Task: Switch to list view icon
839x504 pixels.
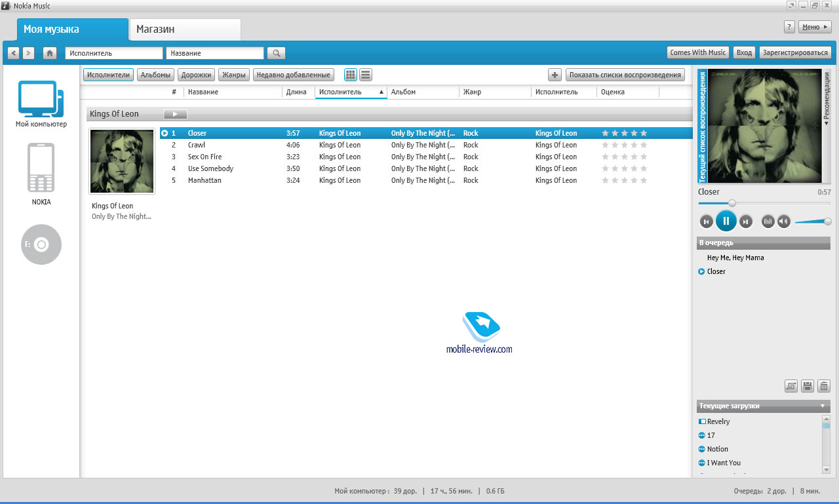Action: click(366, 75)
